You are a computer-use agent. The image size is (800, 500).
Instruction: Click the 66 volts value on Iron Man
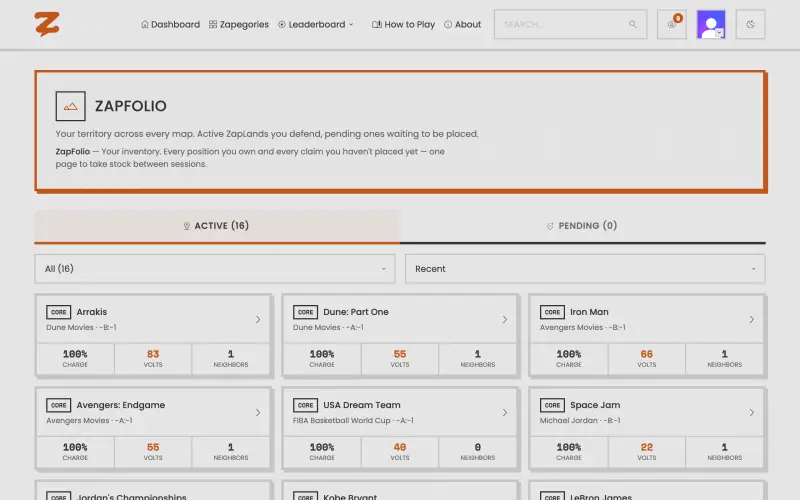click(x=646, y=354)
